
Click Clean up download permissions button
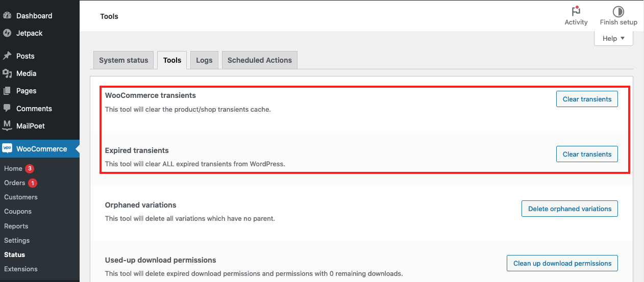point(562,263)
